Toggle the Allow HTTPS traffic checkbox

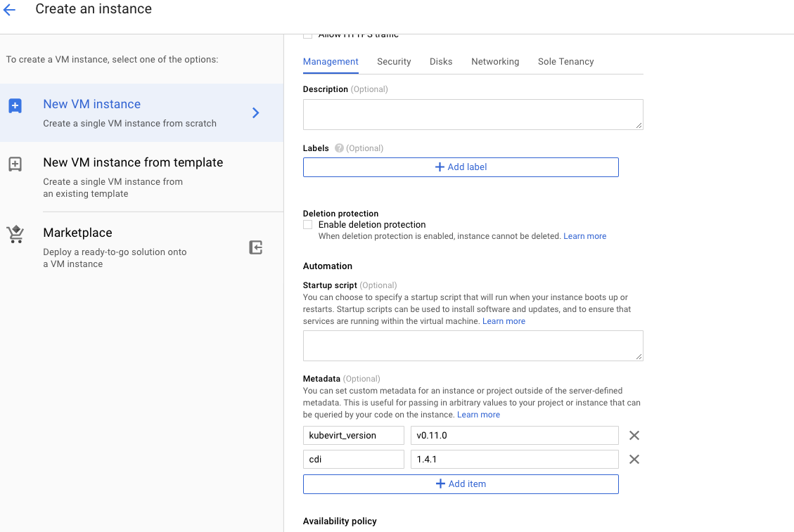tap(308, 34)
